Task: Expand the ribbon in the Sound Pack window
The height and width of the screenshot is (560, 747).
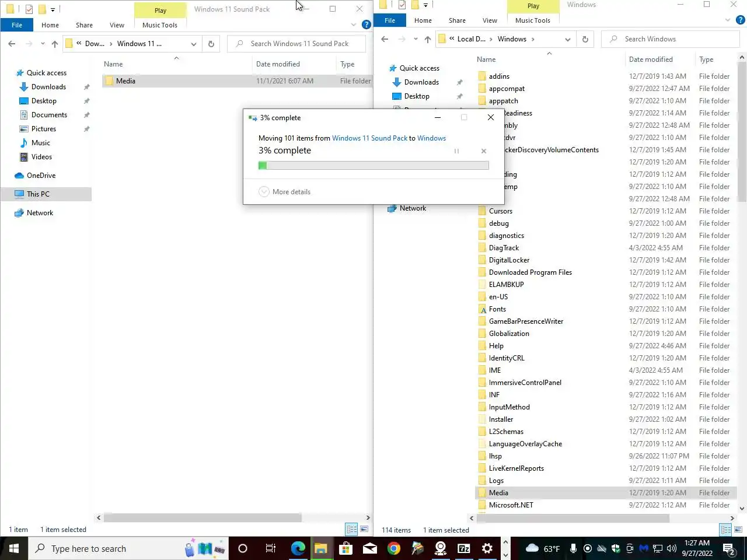Action: click(x=353, y=24)
